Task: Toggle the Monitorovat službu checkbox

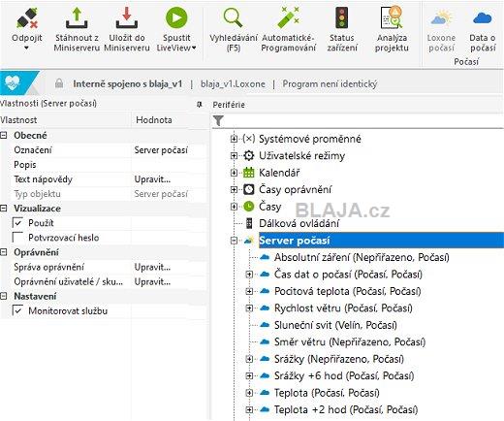Action: (x=17, y=310)
